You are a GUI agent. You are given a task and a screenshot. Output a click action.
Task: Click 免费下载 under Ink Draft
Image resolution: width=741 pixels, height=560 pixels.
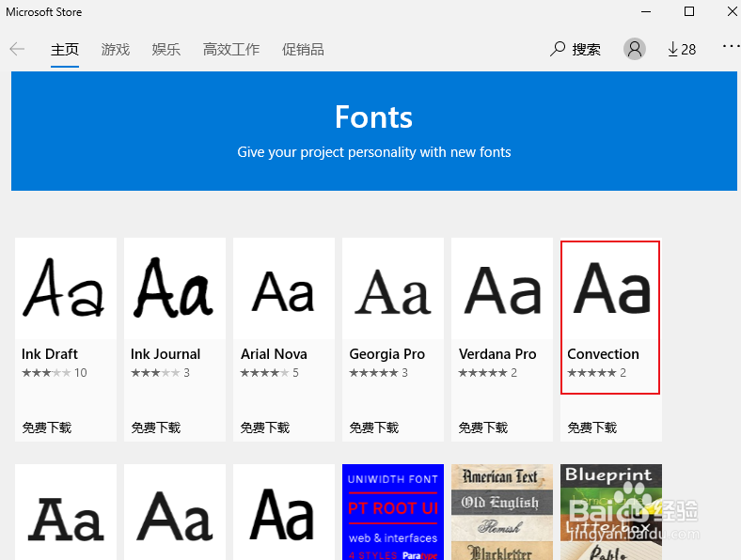pyautogui.click(x=47, y=428)
